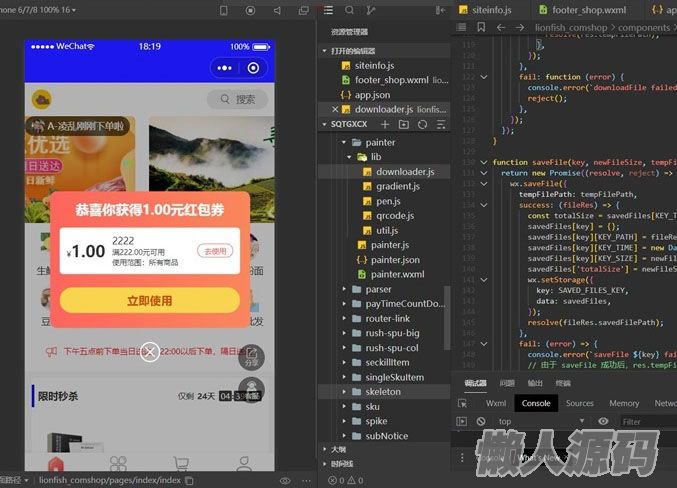Collapse the lib folder
Viewport: 677px width, 488px height.
click(x=349, y=157)
